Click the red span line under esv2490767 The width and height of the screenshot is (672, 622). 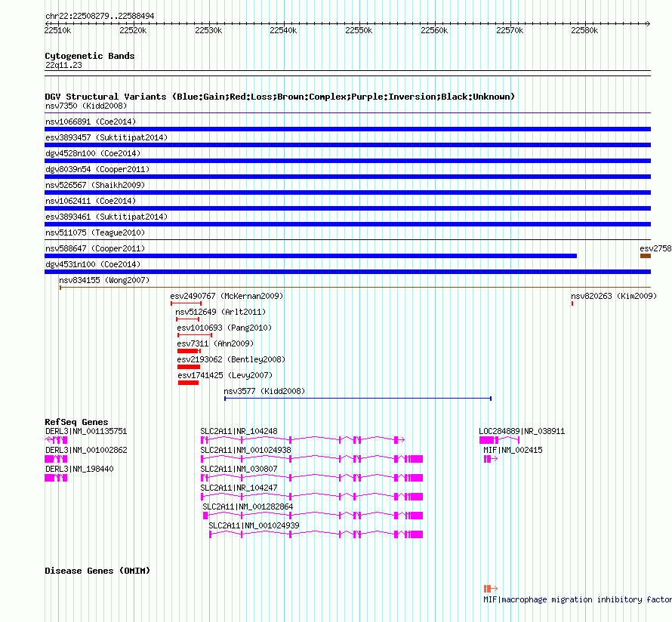186,303
